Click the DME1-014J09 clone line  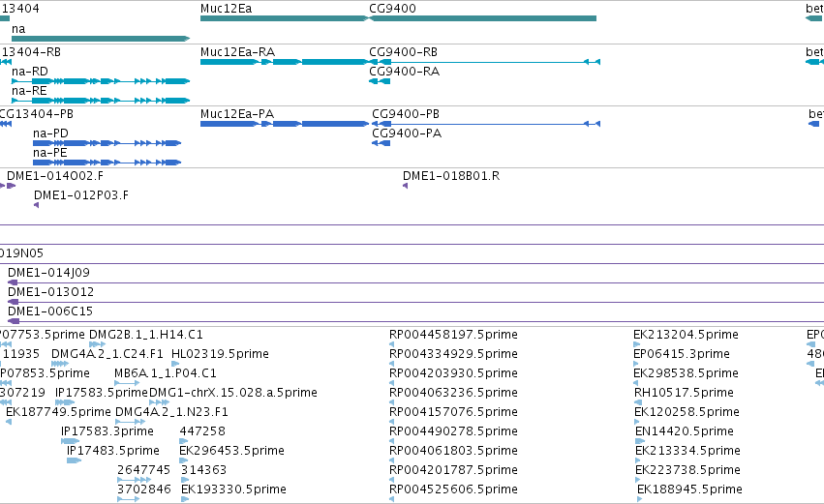coord(415,283)
